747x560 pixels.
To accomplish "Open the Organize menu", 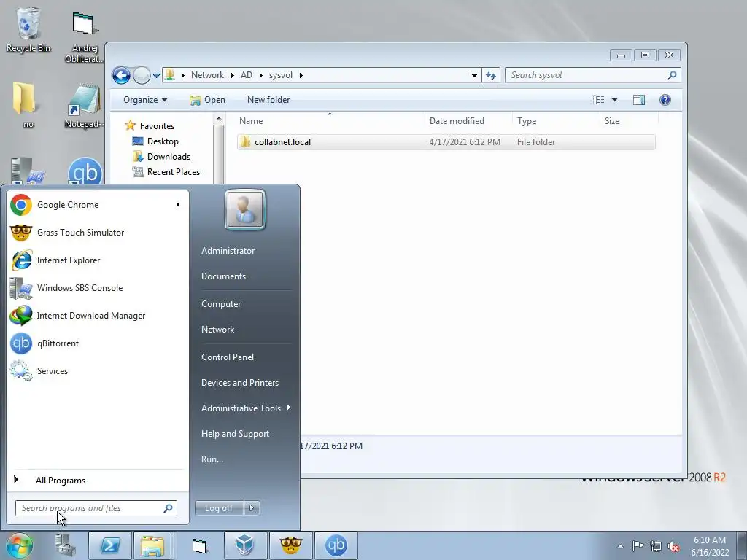I will click(x=145, y=100).
